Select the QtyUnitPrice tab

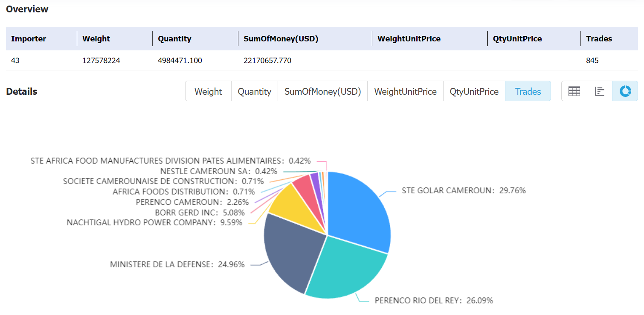click(x=474, y=91)
